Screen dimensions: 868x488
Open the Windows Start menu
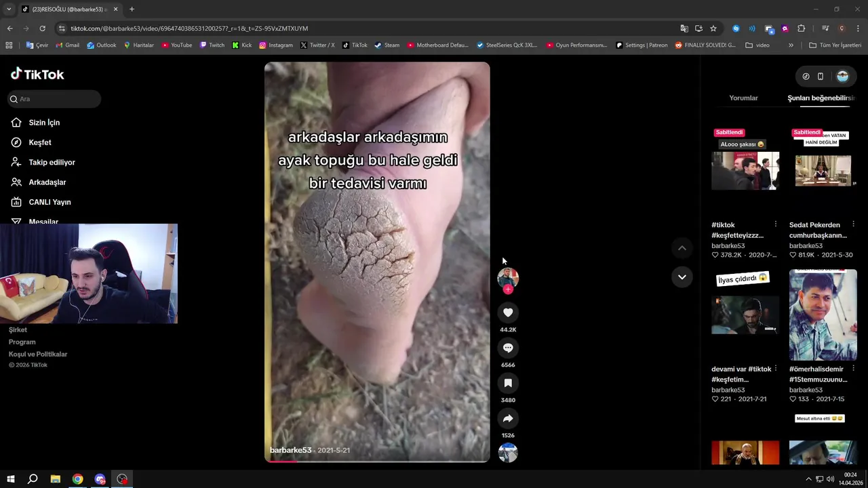click(x=10, y=479)
